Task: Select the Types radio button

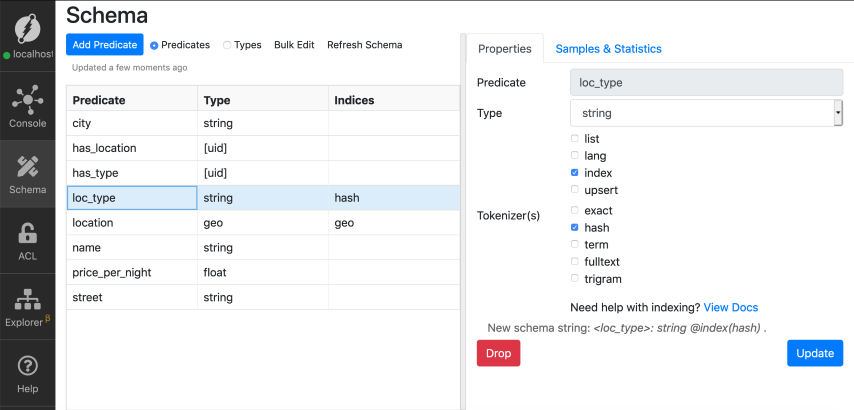Action: 227,45
